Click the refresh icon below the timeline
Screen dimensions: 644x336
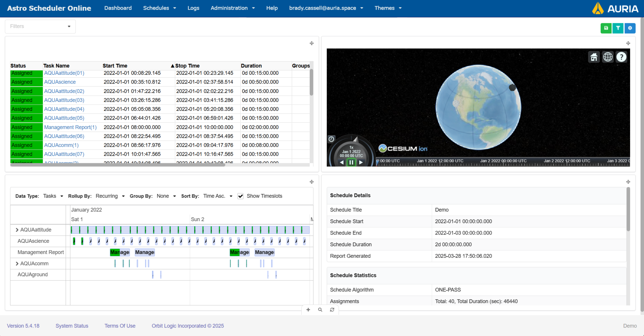(x=332, y=310)
